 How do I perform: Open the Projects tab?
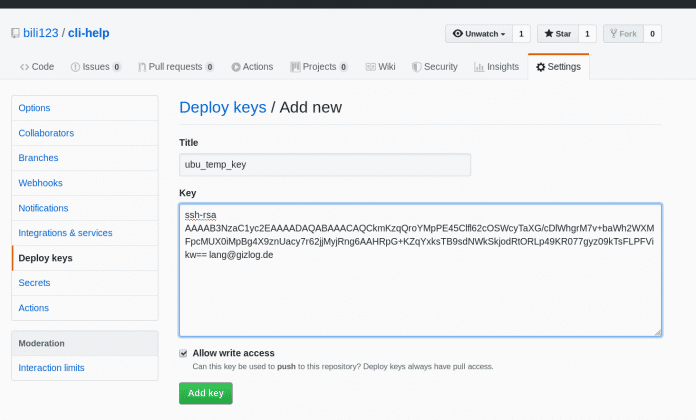[x=319, y=67]
